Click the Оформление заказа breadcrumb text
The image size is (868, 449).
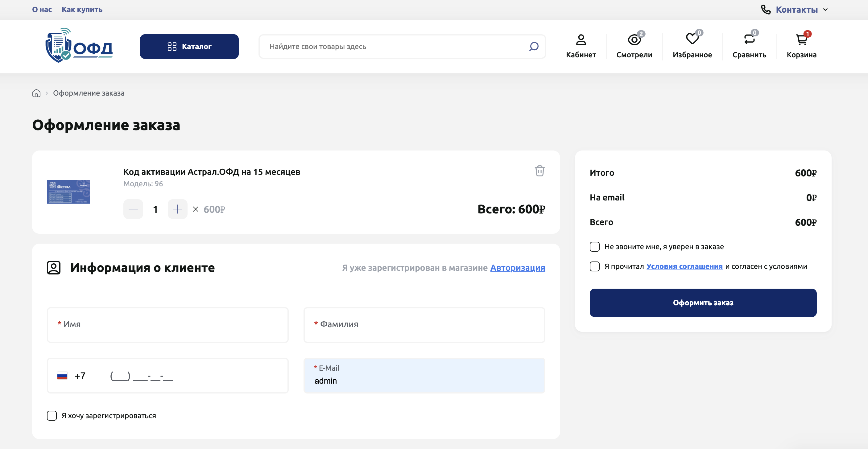[x=89, y=93]
